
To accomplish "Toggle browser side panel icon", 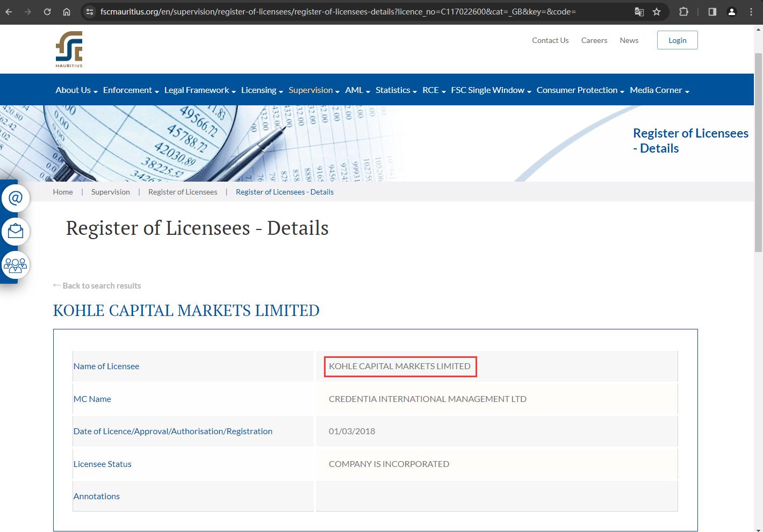I will 712,11.
